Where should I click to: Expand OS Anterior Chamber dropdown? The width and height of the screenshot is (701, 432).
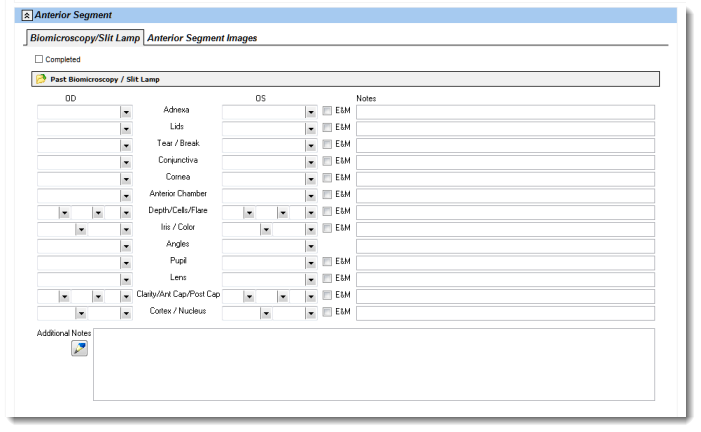coord(311,196)
